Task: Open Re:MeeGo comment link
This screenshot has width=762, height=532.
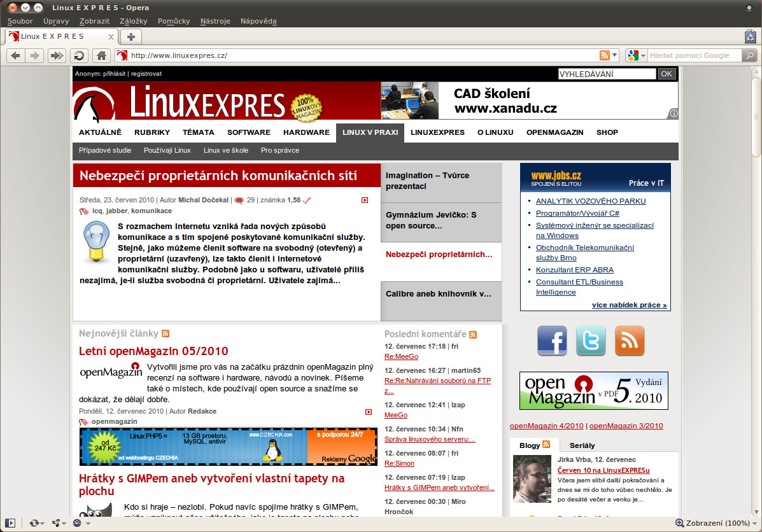Action: coord(402,356)
